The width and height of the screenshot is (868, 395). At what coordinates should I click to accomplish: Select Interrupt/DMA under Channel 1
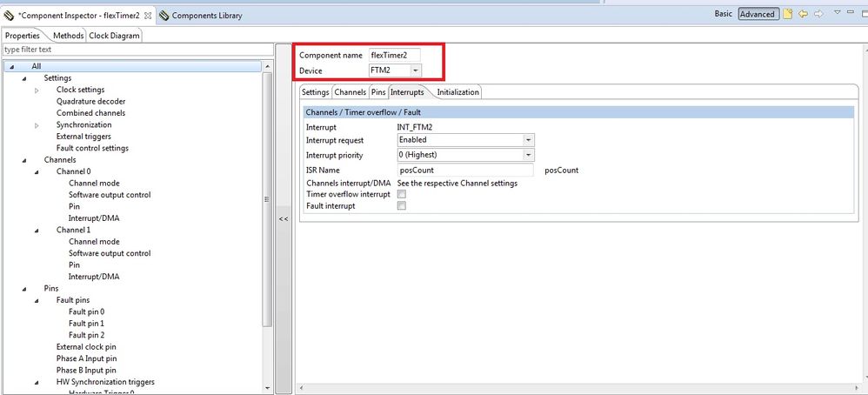(94, 277)
